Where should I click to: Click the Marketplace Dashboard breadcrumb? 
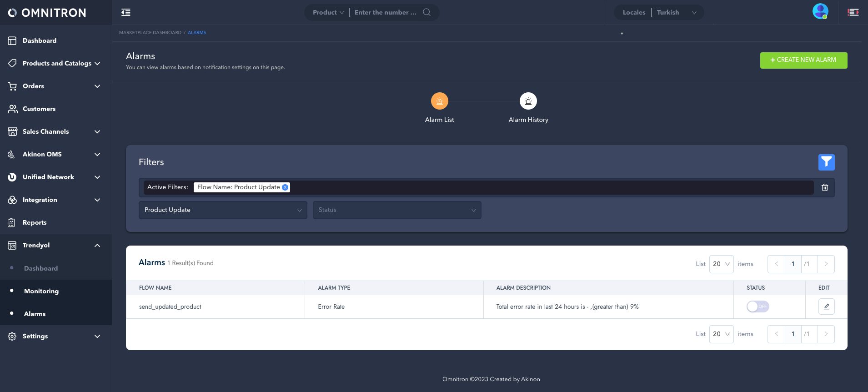[150, 33]
